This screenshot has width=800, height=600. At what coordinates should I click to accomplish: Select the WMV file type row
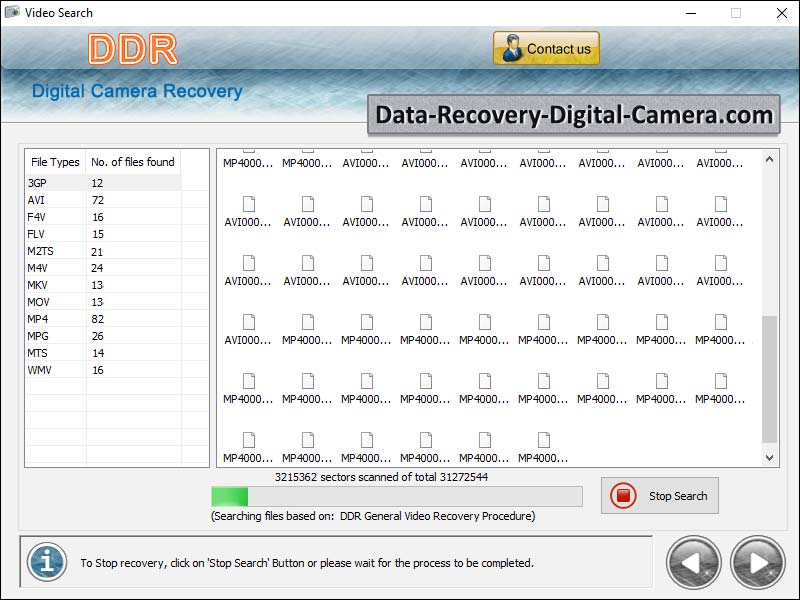[104, 370]
